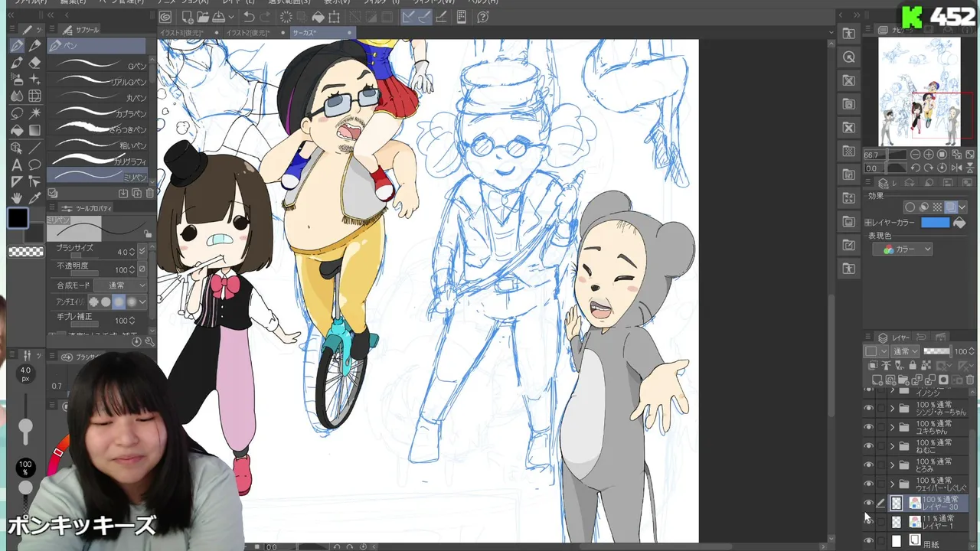The width and height of the screenshot is (980, 551).
Task: Select the Fill bucket tool
Action: (x=17, y=130)
